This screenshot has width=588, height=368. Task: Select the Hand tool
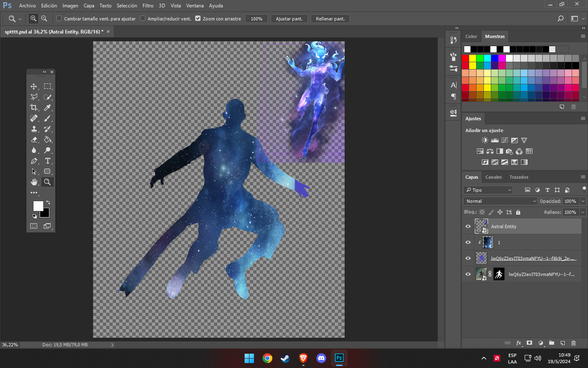(x=34, y=182)
